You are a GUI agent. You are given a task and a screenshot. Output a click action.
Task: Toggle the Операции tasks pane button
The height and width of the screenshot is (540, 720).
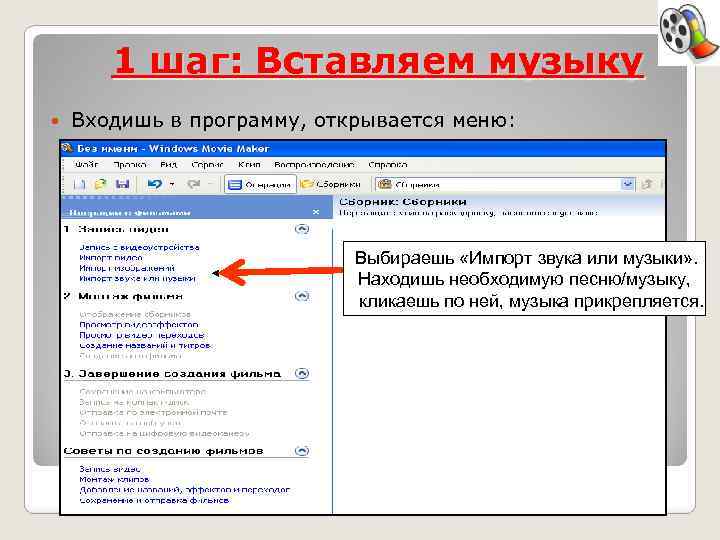(x=260, y=185)
